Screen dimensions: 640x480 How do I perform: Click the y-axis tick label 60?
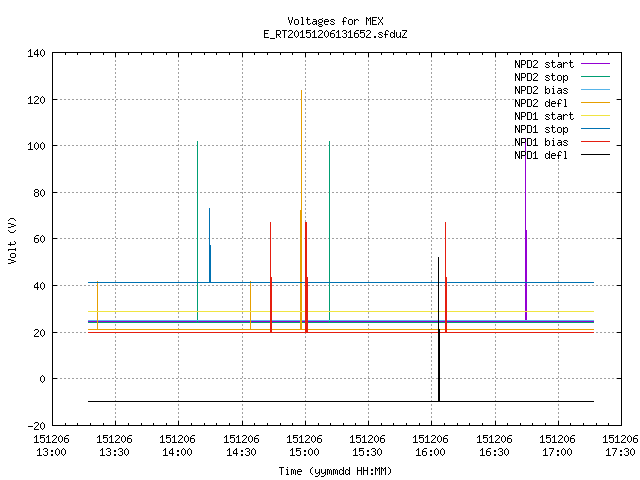(x=39, y=239)
